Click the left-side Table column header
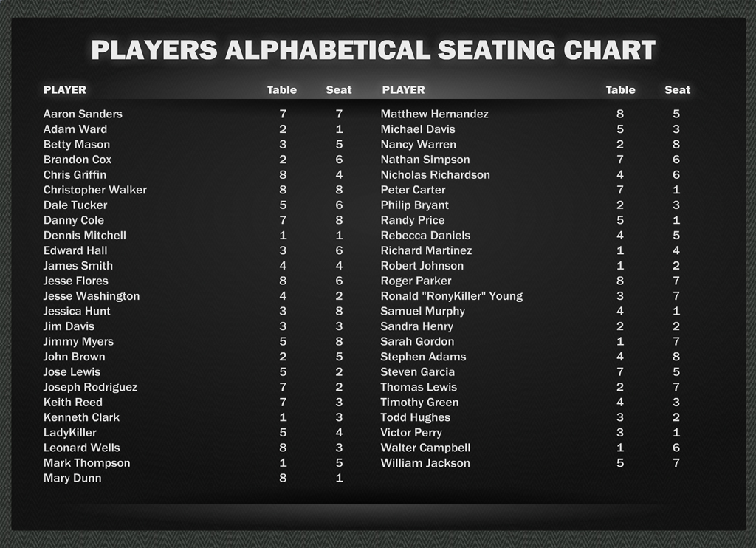756x548 pixels. tap(281, 90)
